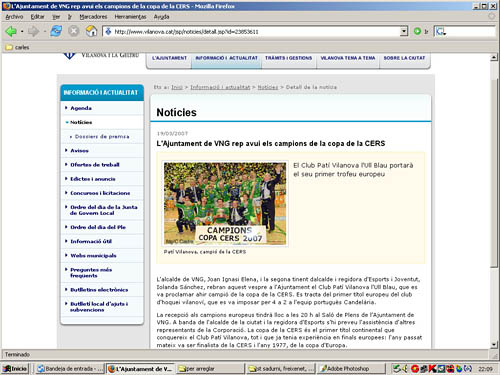Open Butlletins electrònics sidebar link
This screenshot has width=500, height=375.
pyautogui.click(x=99, y=290)
